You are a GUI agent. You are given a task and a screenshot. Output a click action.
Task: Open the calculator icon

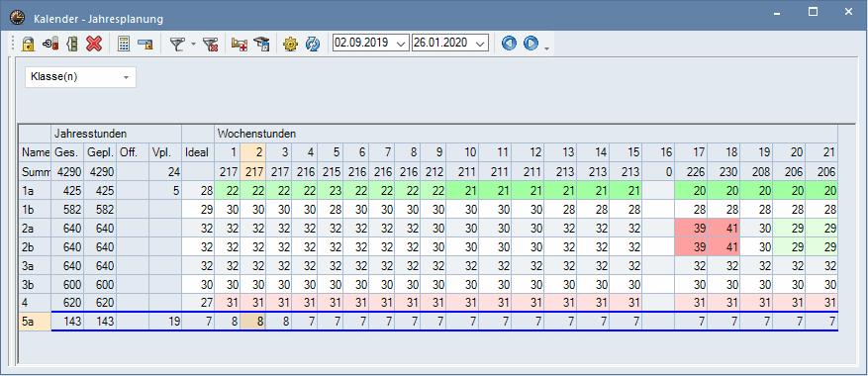tap(124, 44)
